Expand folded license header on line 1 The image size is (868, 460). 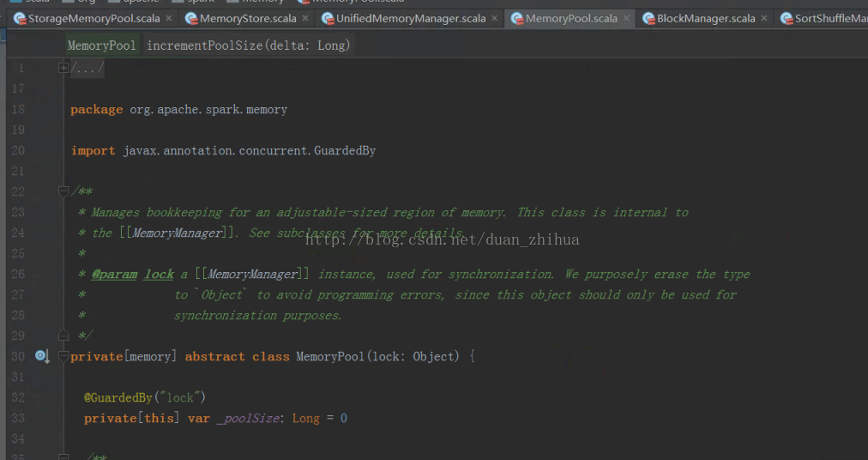tap(63, 68)
